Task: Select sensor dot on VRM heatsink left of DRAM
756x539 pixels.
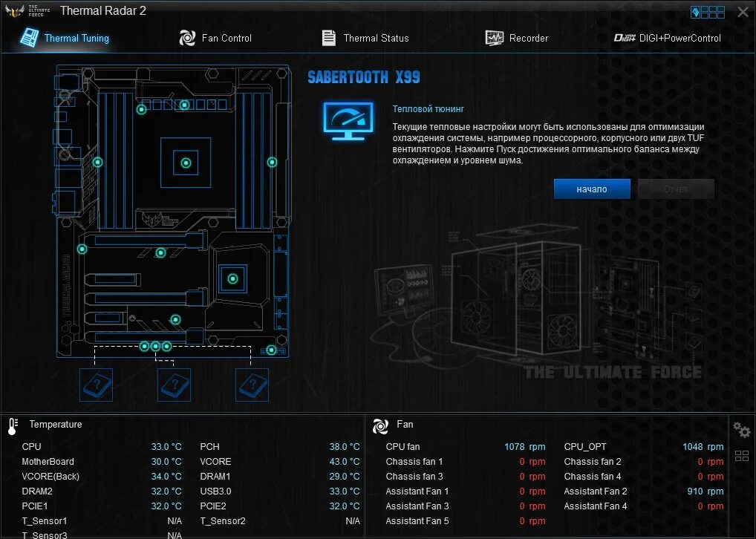Action: (x=97, y=163)
